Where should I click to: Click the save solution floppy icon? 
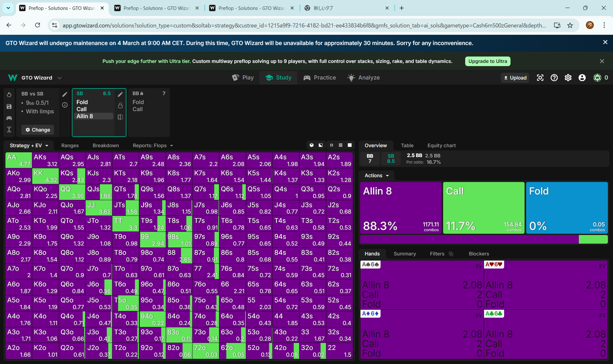9,107
